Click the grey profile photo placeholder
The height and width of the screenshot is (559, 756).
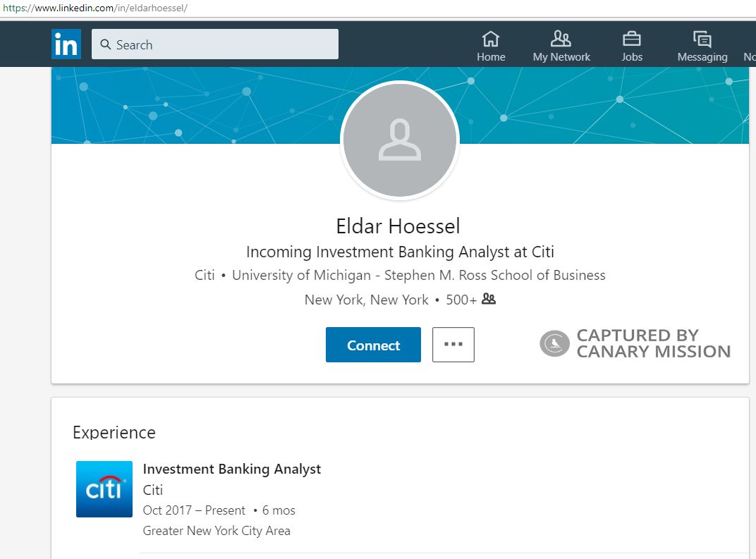coord(400,140)
